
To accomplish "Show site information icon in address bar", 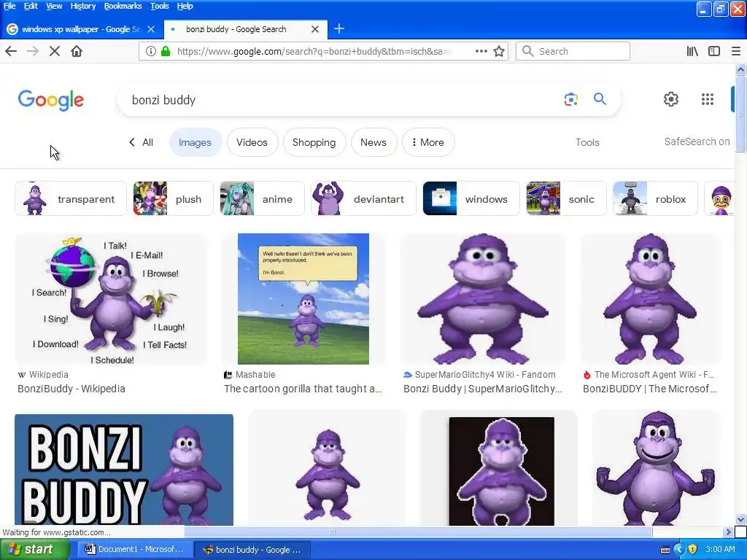I will pos(150,51).
